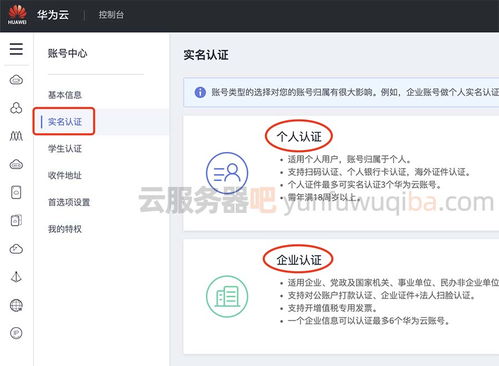Click text 个人证件最多可实名认证3个华为云账号
Screen dimensions: 499x366
[x=365, y=185]
